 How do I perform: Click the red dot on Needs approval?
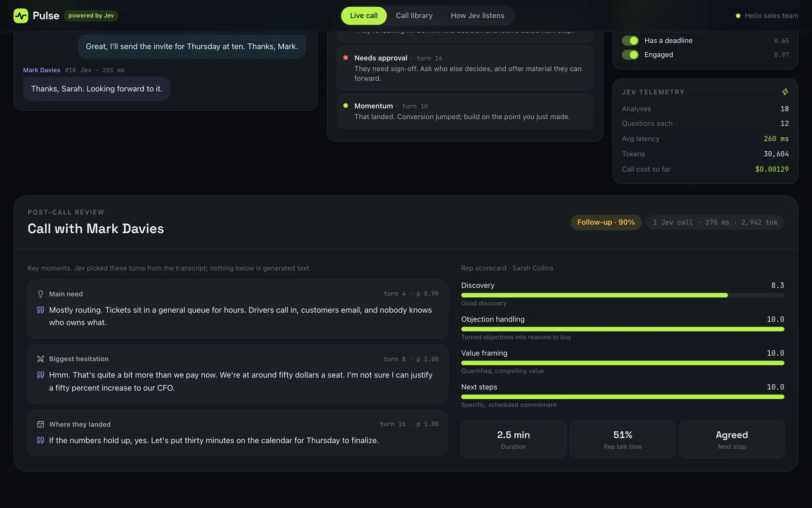(x=346, y=58)
